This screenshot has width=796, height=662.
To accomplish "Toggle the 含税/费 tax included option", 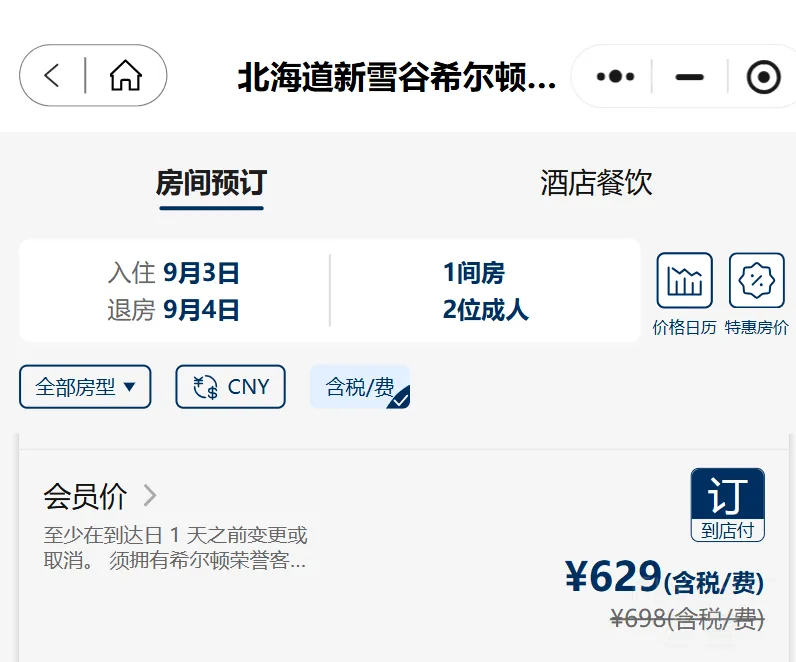I will (360, 387).
